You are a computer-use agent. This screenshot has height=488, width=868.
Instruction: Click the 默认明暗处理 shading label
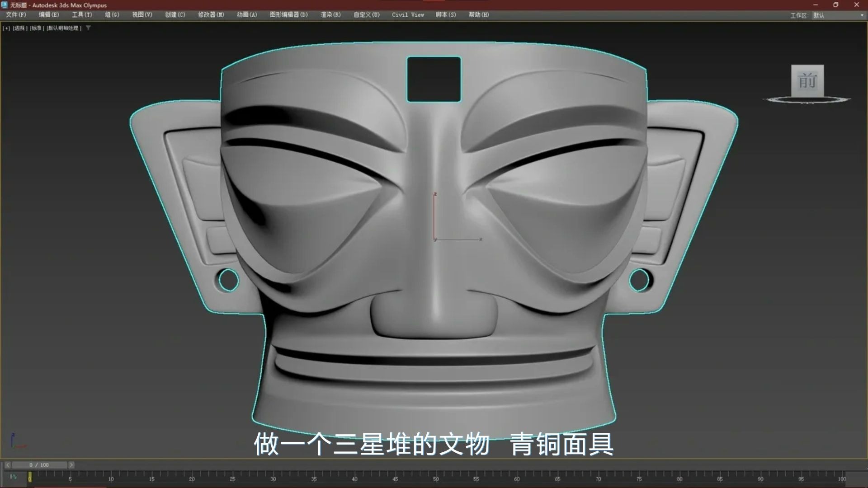pyautogui.click(x=64, y=28)
